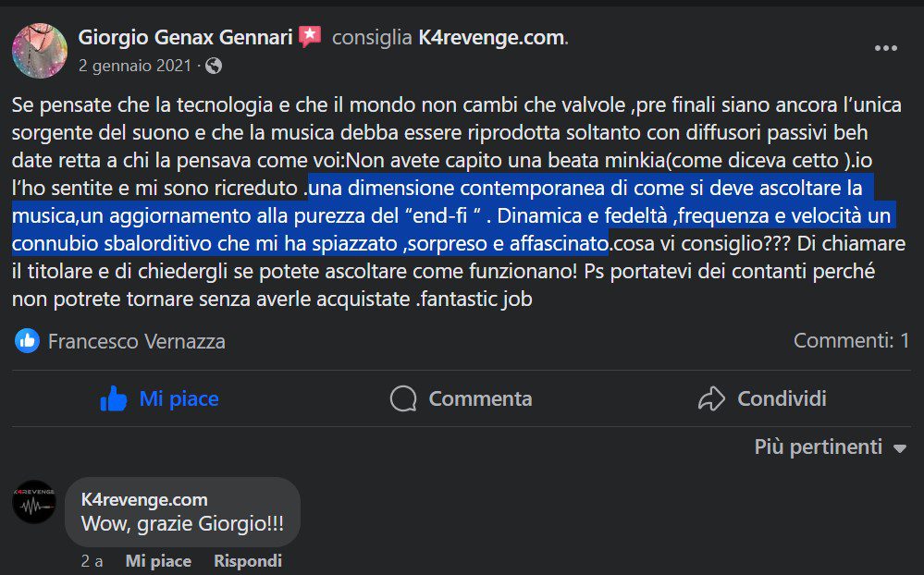Click the K4revenge avatar in the comment

pos(34,503)
